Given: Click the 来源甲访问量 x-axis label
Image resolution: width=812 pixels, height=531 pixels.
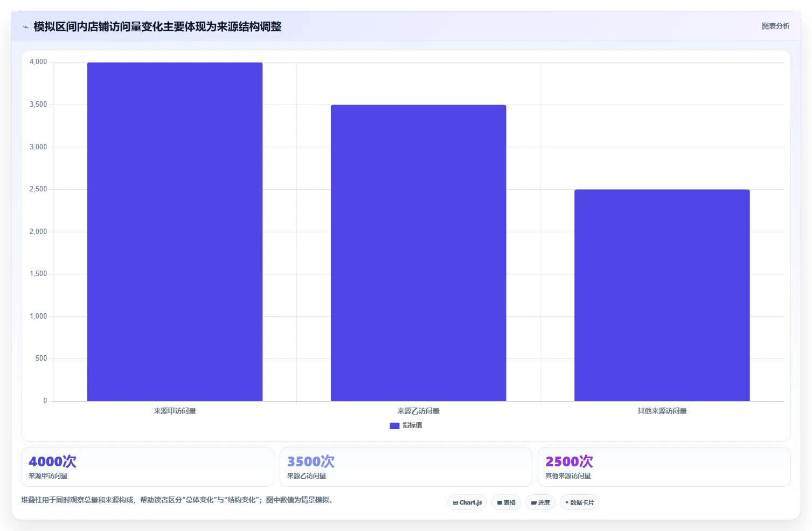Looking at the screenshot, I should (x=175, y=411).
